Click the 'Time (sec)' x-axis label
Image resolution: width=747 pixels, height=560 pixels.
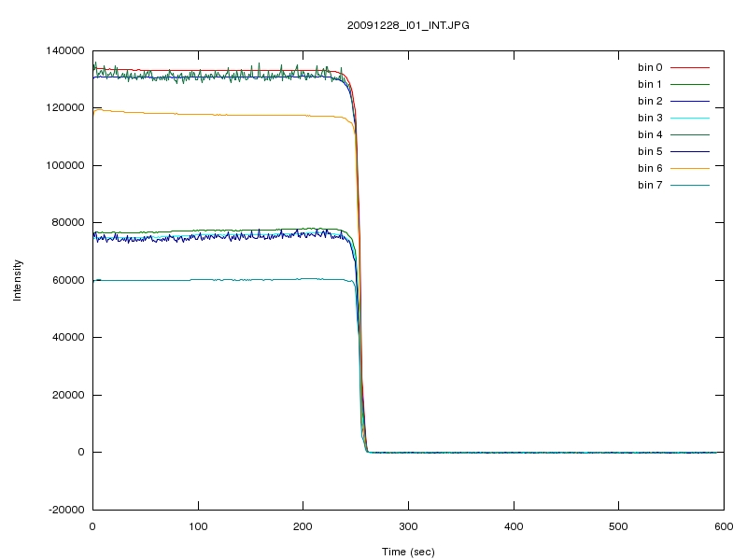point(408,552)
